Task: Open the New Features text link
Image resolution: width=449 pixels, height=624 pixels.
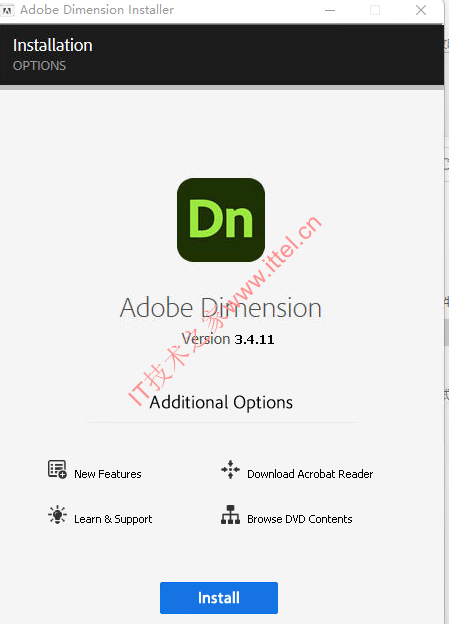Action: (x=108, y=474)
